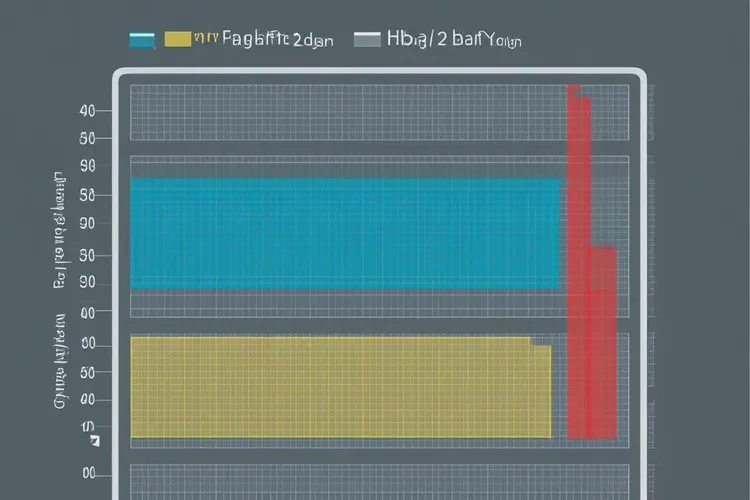
Task: Click the lower rotated y-axis title
Action: tap(59, 362)
